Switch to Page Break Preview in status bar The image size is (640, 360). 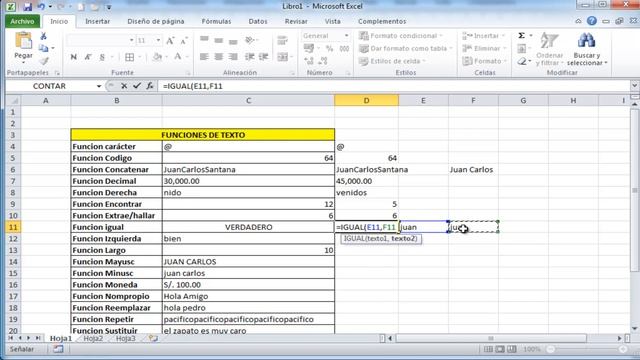point(511,349)
